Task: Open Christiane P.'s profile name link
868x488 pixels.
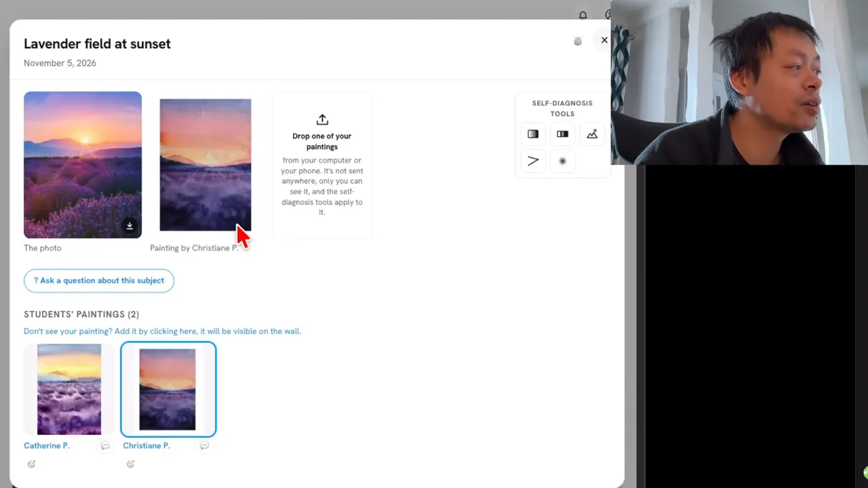Action: 146,445
